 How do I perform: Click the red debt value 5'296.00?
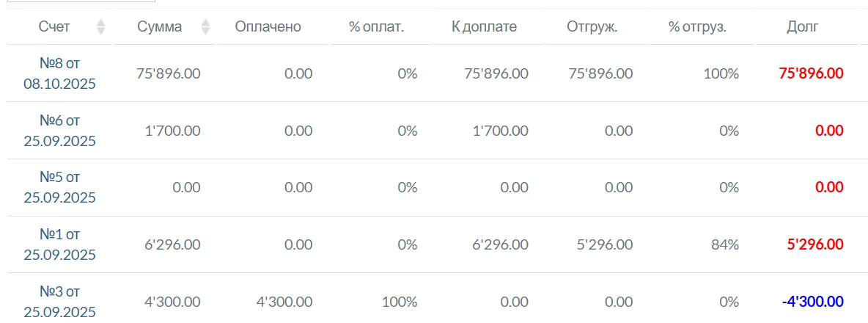point(814,244)
